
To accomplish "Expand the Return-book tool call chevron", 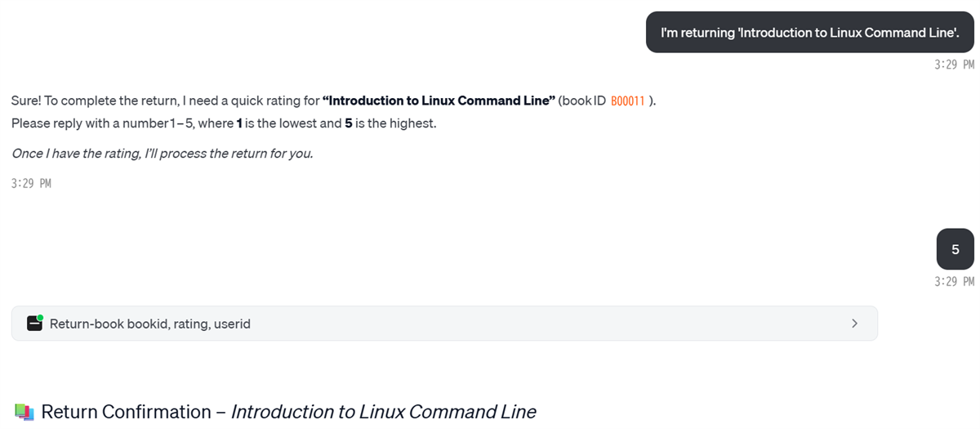I will pyautogui.click(x=854, y=324).
